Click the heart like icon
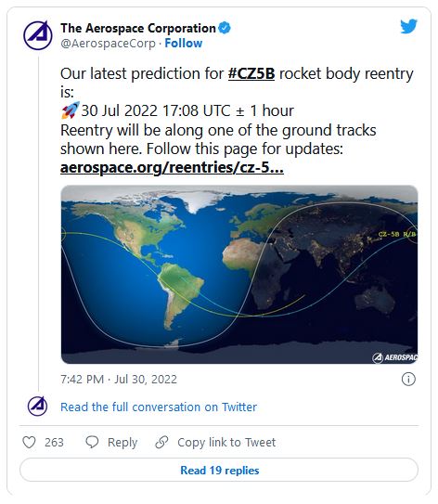The height and width of the screenshot is (504, 438). 29,443
